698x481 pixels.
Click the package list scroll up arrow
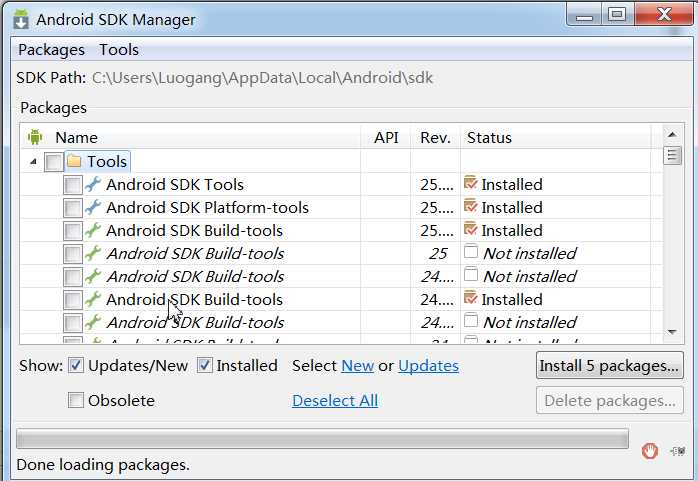(x=672, y=134)
